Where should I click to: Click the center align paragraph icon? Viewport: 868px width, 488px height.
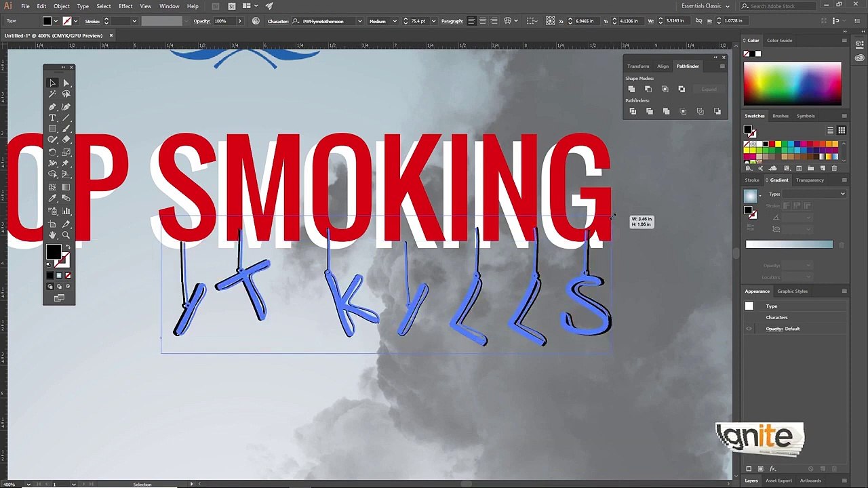point(482,21)
